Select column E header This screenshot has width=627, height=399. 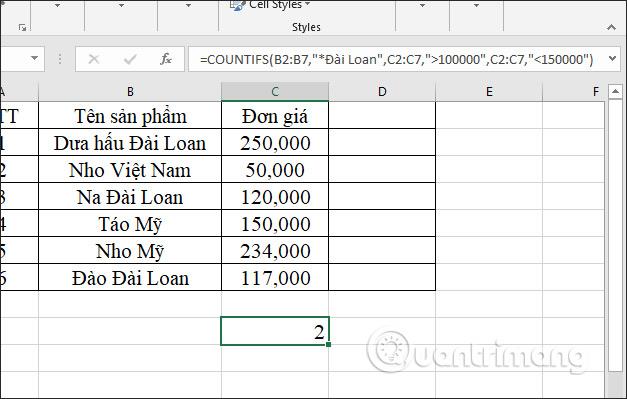point(489,92)
